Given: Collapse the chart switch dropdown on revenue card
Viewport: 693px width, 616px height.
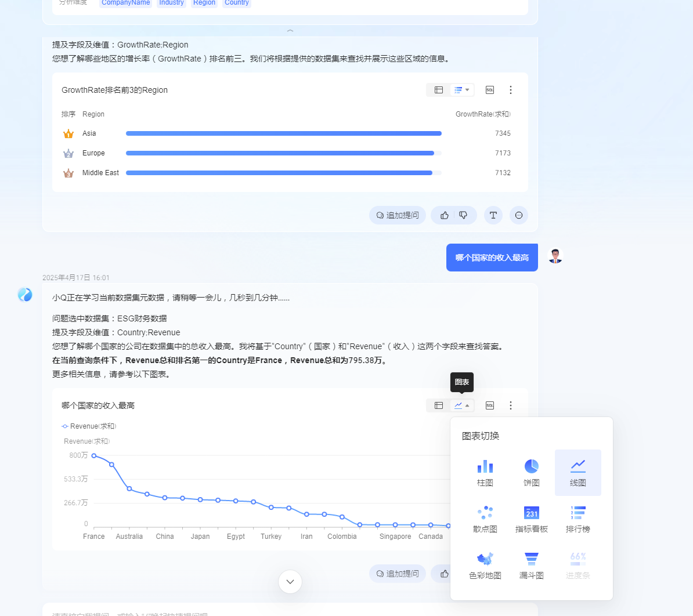Looking at the screenshot, I should pyautogui.click(x=462, y=405).
